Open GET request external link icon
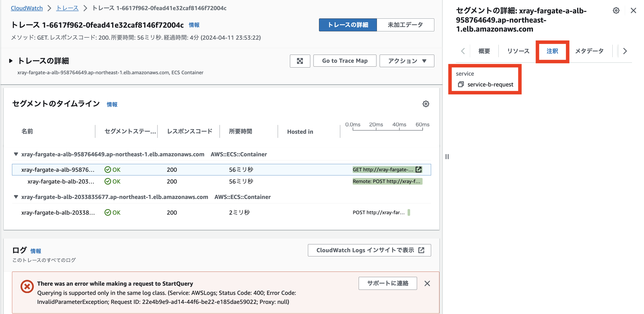Screen dimensions: 644x314 [x=418, y=170]
